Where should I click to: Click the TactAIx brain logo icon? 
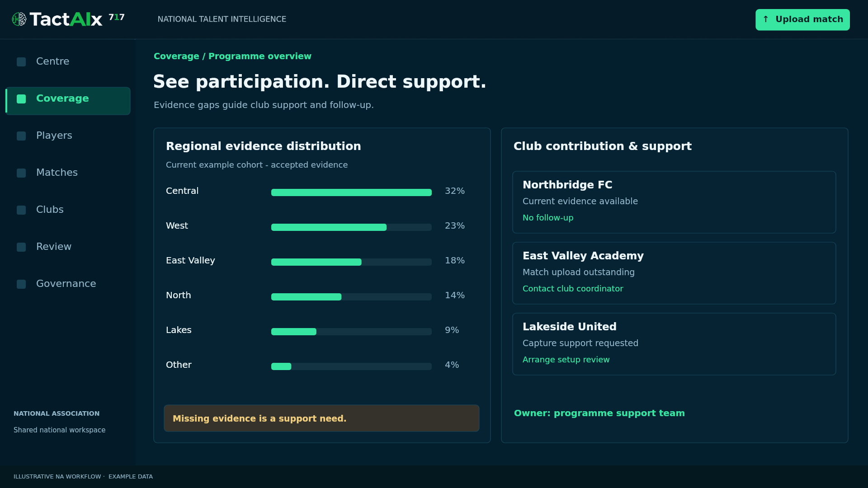(x=19, y=19)
